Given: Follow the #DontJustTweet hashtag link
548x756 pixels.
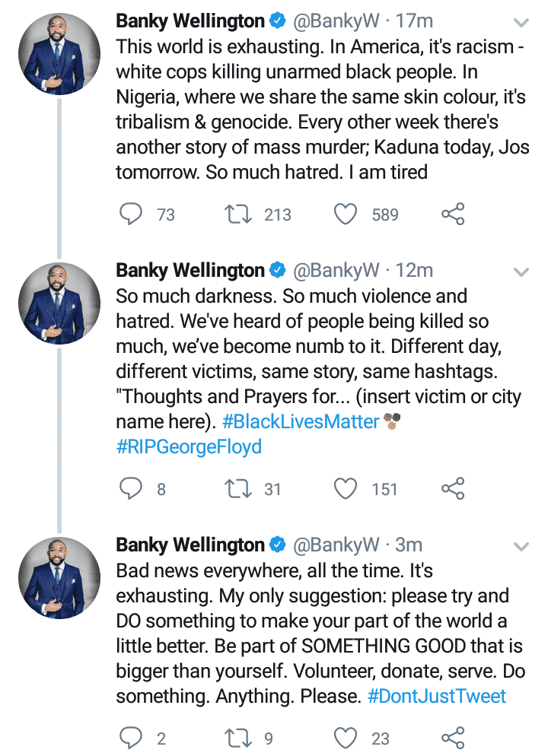Looking at the screenshot, I should point(437,696).
